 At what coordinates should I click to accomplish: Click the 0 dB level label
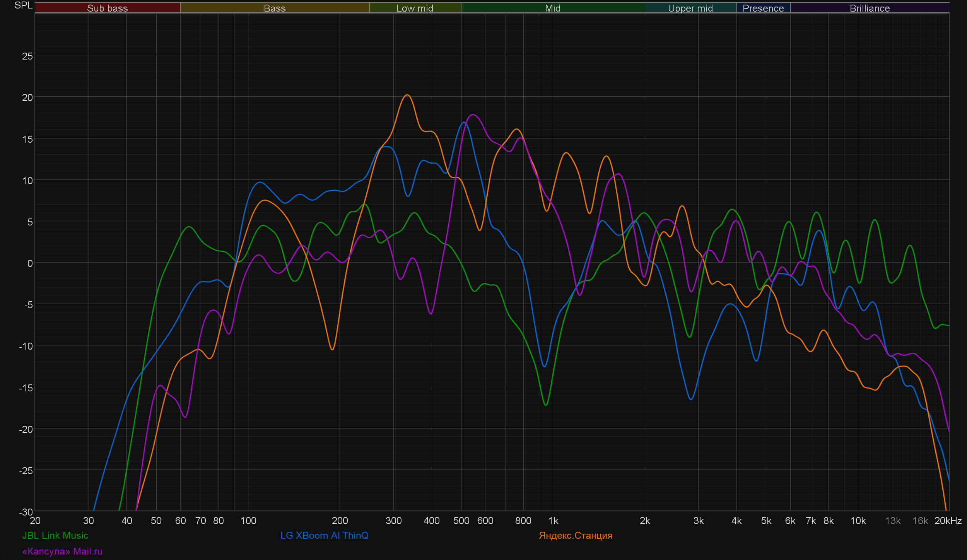[30, 264]
